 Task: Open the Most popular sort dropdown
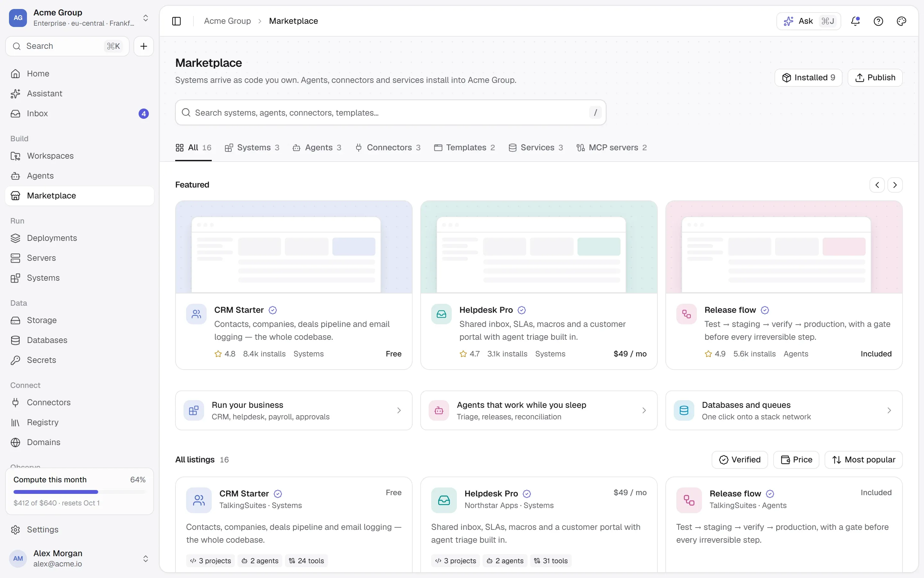click(863, 460)
